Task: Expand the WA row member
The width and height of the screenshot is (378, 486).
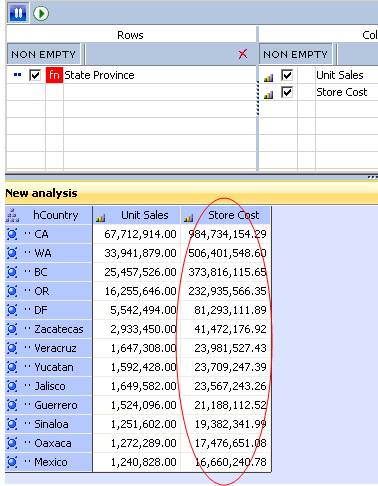Action: 12,253
